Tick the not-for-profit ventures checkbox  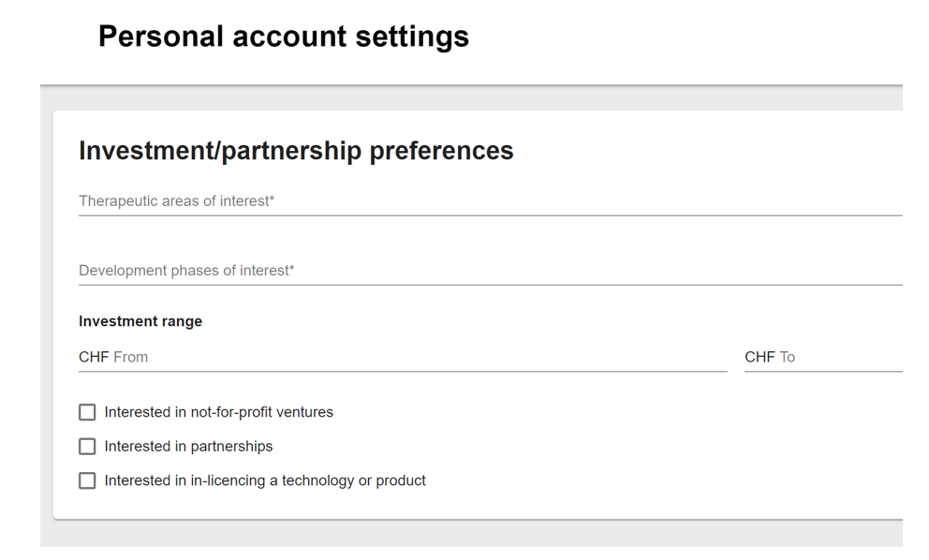click(x=87, y=412)
